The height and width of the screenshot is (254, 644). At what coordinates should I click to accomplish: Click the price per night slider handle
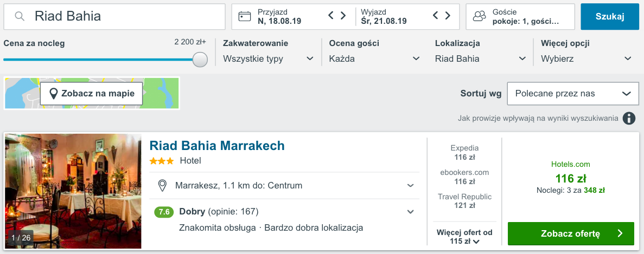point(200,60)
